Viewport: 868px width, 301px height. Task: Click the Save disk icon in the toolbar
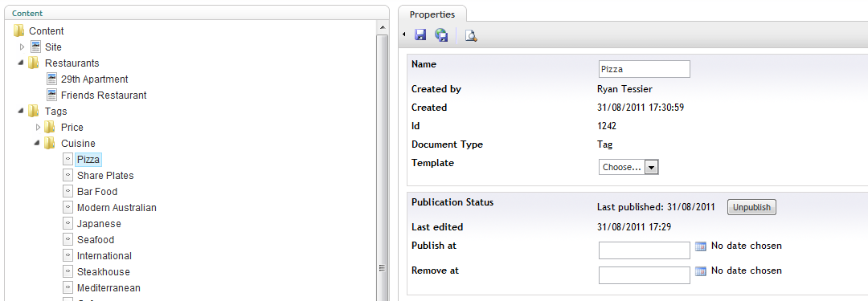pos(420,35)
